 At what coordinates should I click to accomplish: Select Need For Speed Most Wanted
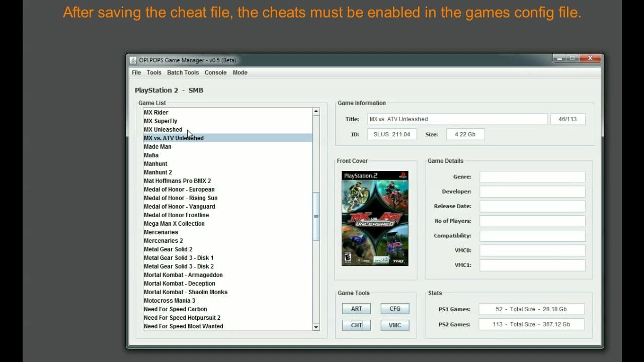(227, 326)
